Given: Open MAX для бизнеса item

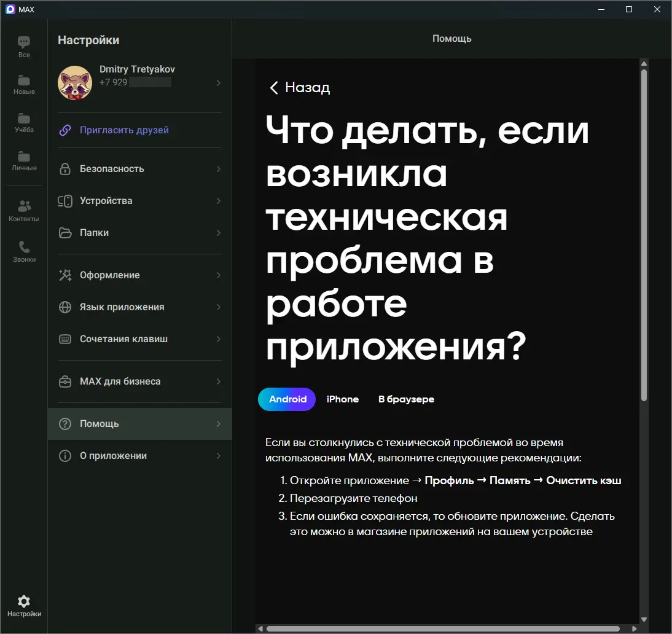Looking at the screenshot, I should (x=139, y=382).
